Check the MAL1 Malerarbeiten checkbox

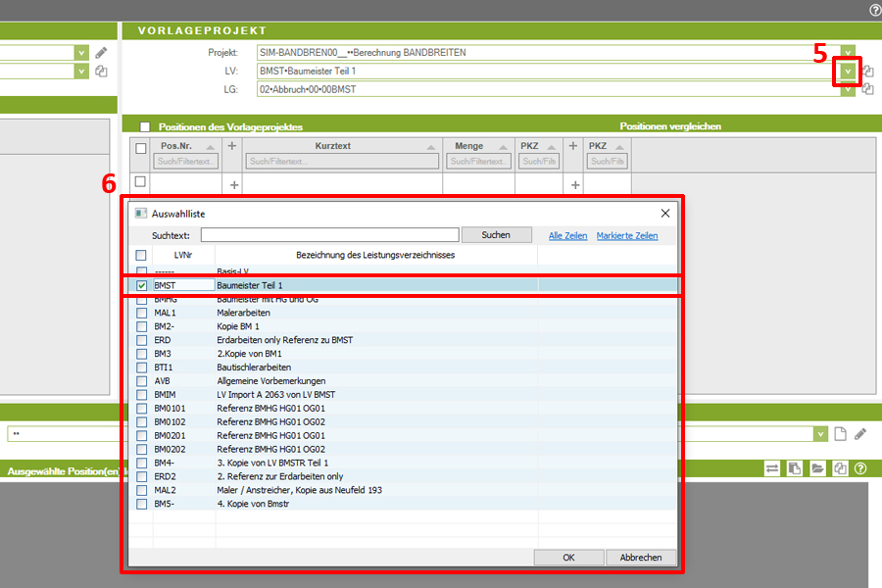coord(142,313)
